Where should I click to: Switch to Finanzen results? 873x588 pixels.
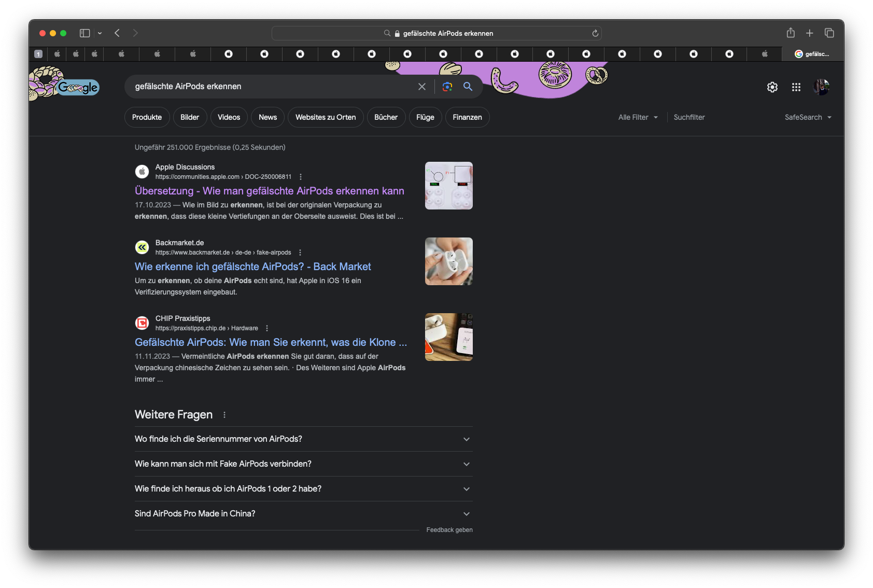coord(467,117)
